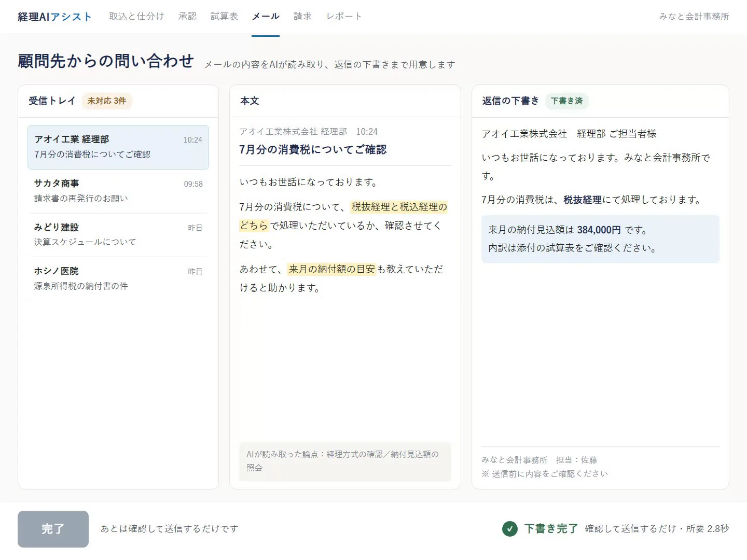The width and height of the screenshot is (747, 560).
Task: Click the 384,000円 amount in draft
Action: click(x=599, y=230)
